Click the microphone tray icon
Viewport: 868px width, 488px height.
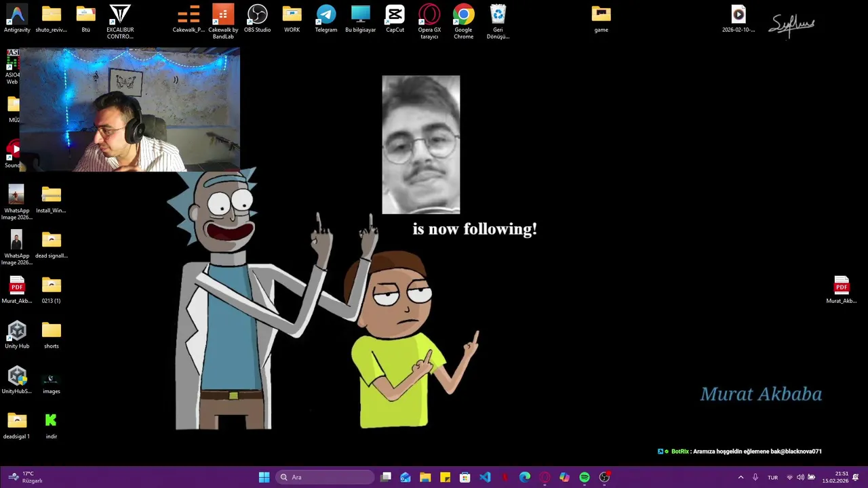pos(755,477)
